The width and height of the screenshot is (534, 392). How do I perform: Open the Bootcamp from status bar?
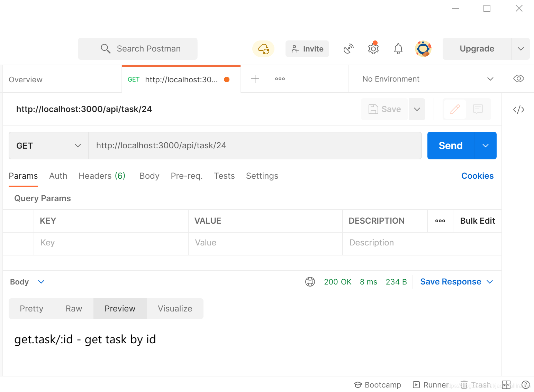377,385
